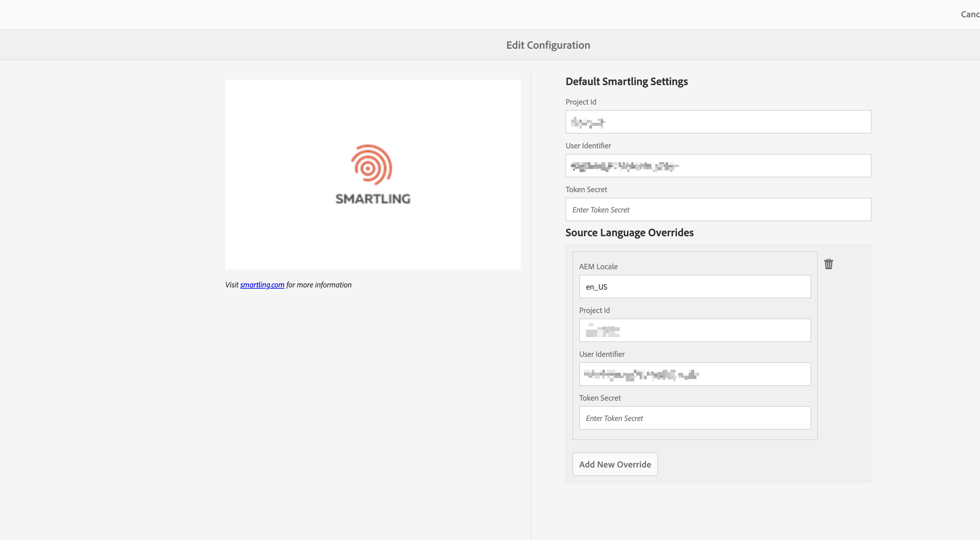This screenshot has width=980, height=540.
Task: Click the Project Id label inside override
Action: 594,311
